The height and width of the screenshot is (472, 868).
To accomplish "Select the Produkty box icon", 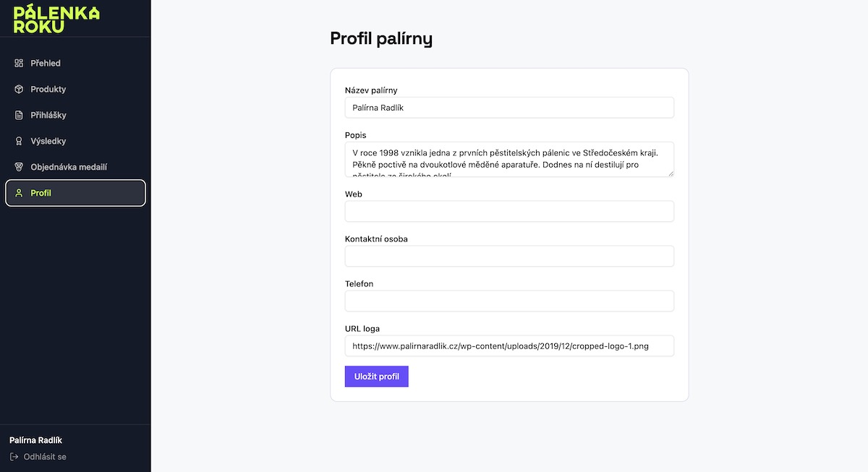I will click(x=19, y=90).
